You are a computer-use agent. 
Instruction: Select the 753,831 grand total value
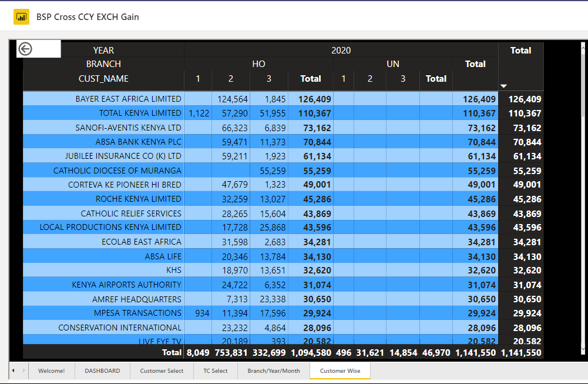[231, 353]
